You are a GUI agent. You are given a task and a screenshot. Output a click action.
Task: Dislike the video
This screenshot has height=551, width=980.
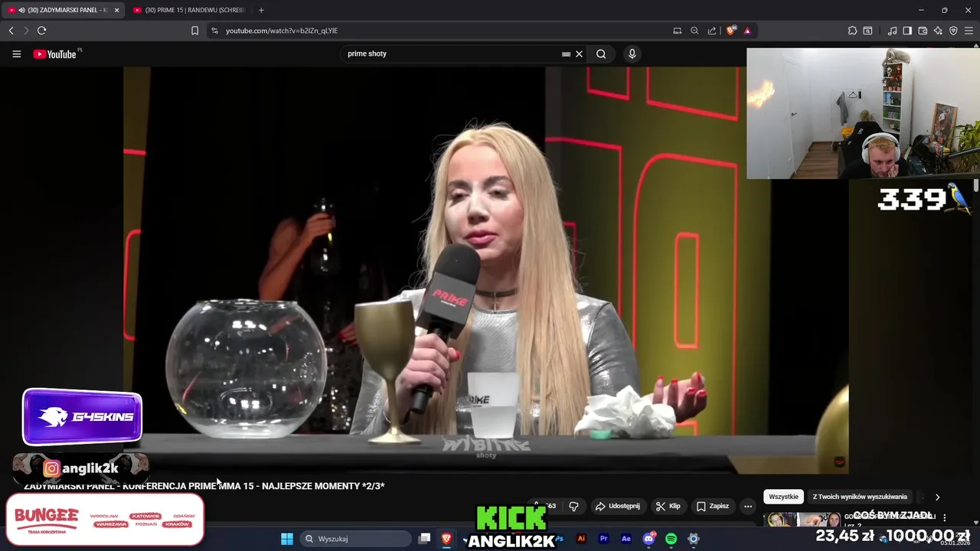(x=573, y=506)
